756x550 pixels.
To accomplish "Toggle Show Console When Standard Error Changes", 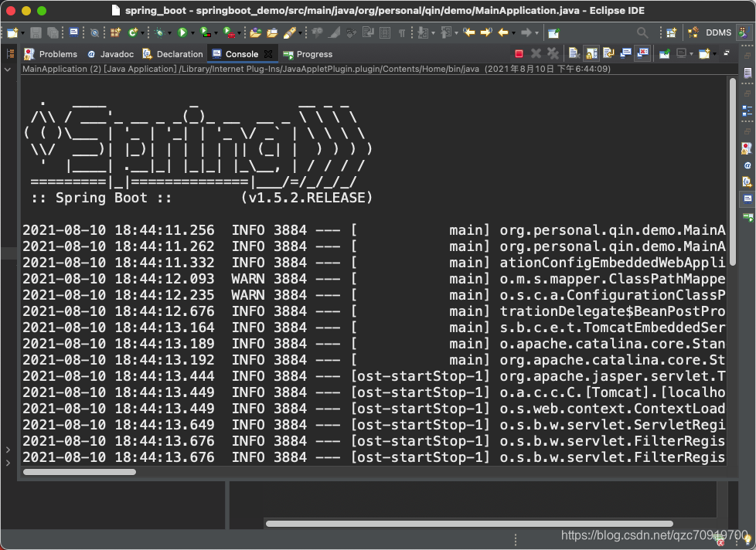I will pos(643,53).
